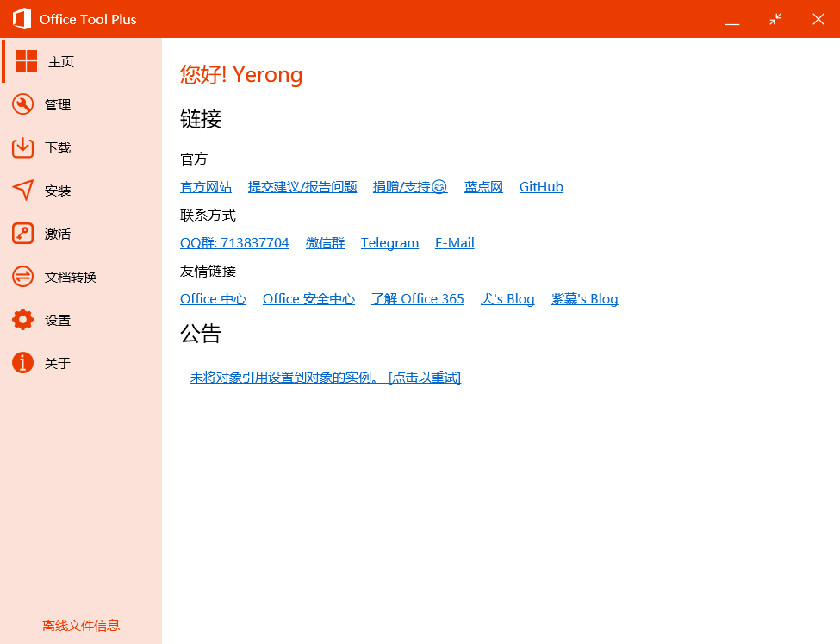Open the 官方网站 link
Screen dimensions: 840x644
[x=206, y=187]
